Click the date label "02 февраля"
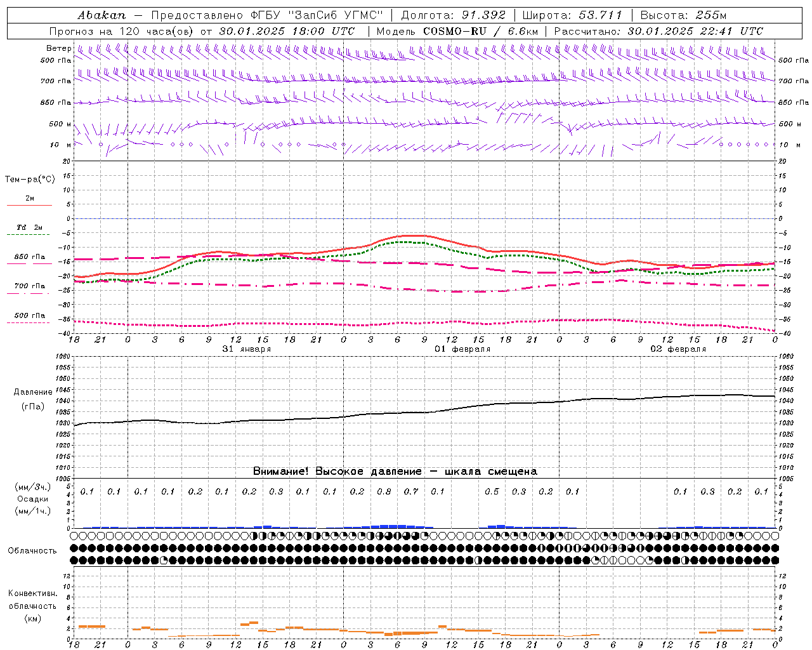 (678, 349)
